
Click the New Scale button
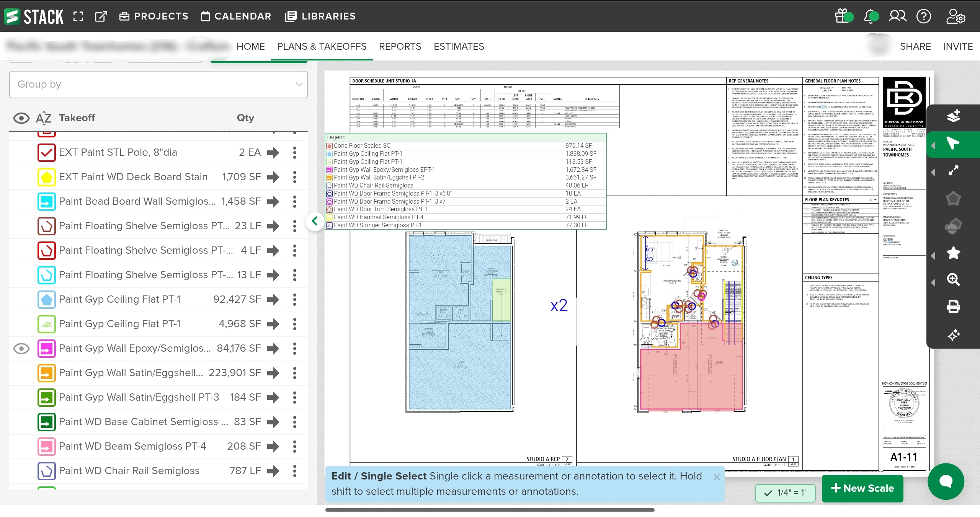coord(862,488)
